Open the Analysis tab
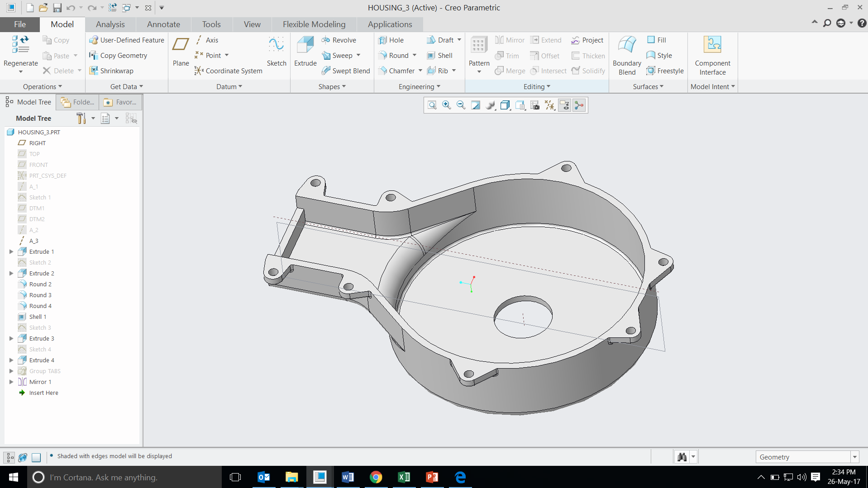This screenshot has height=488, width=868. coord(110,24)
